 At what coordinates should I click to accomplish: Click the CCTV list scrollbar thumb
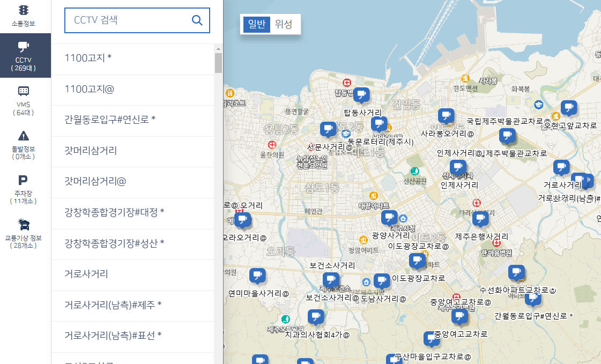pyautogui.click(x=219, y=63)
